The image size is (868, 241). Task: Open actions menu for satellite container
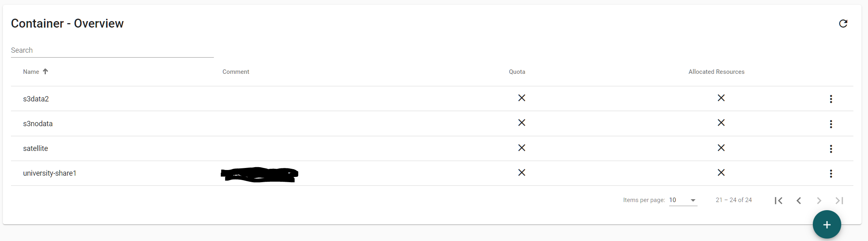(831, 149)
